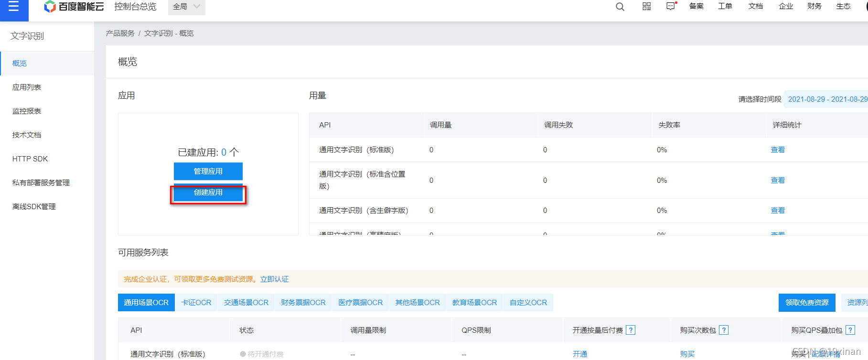Open the message notification icon
Viewport: 868px width, 360px height.
coord(671,6)
